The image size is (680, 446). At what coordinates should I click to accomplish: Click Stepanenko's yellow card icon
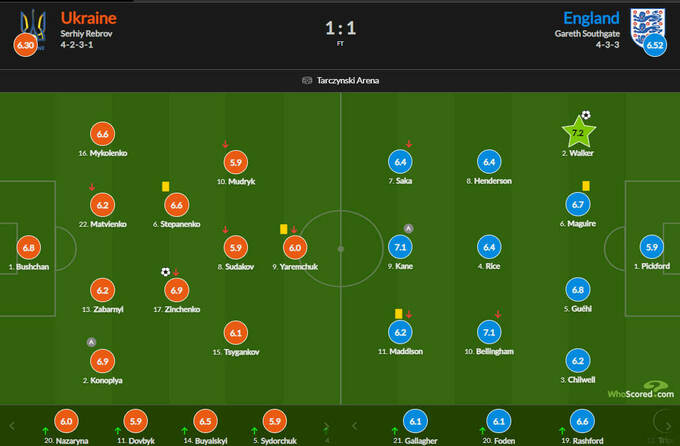164,186
